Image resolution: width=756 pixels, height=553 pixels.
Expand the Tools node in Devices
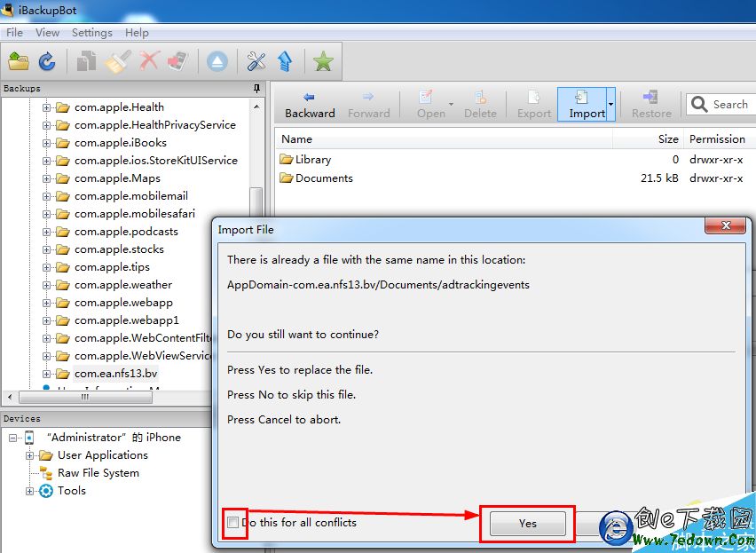(x=29, y=491)
